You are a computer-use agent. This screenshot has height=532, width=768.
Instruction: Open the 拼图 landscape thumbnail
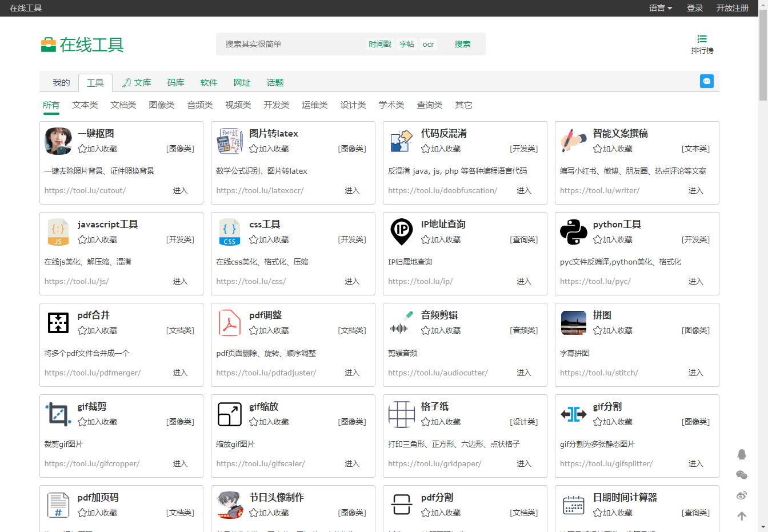click(574, 323)
